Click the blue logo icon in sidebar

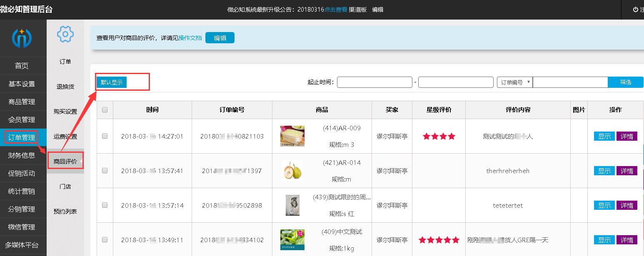[x=22, y=38]
